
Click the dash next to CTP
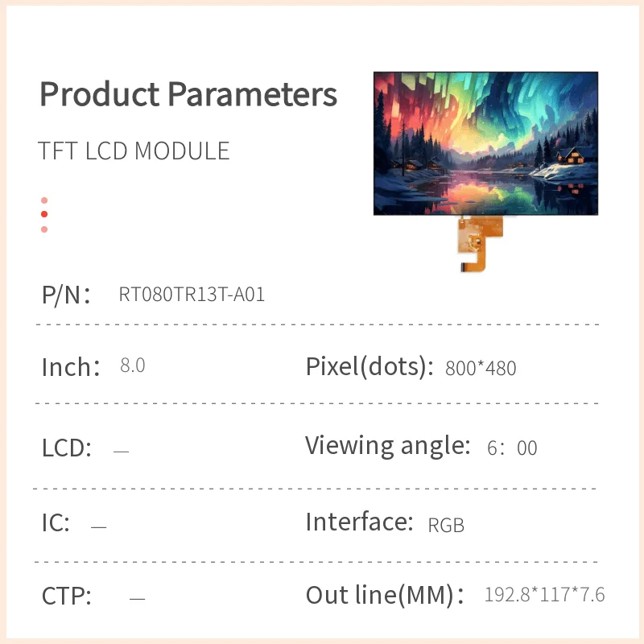click(137, 598)
